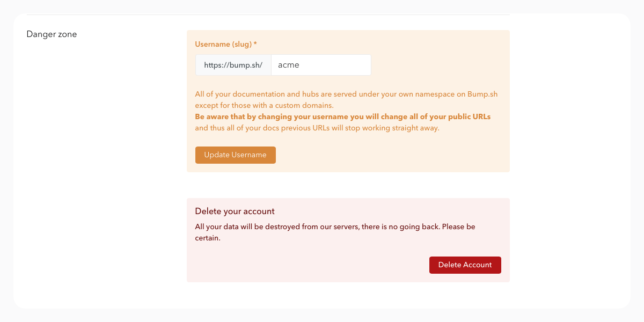Click the bold public URLs warning sentence
This screenshot has height=322, width=644.
343,116
